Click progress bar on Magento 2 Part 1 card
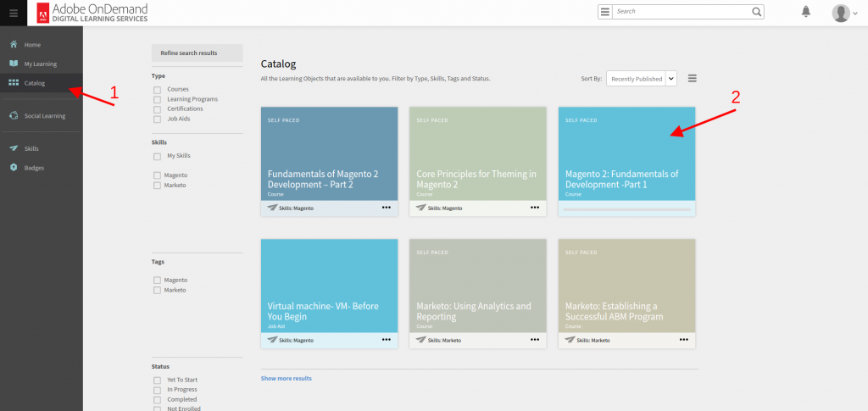Viewport: 868px width, 411px height. point(626,209)
